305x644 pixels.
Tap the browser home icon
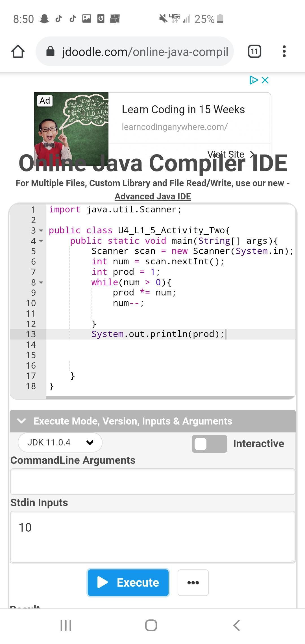[18, 51]
